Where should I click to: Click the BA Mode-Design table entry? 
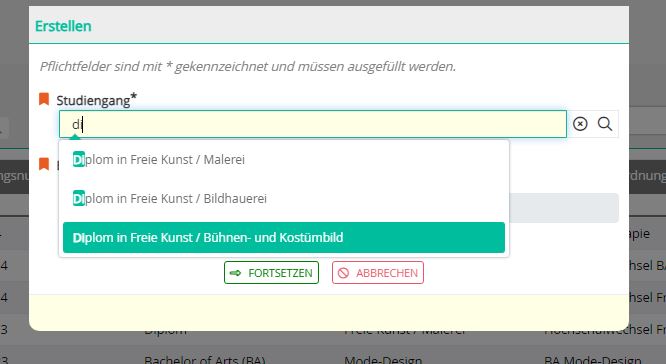[593, 360]
